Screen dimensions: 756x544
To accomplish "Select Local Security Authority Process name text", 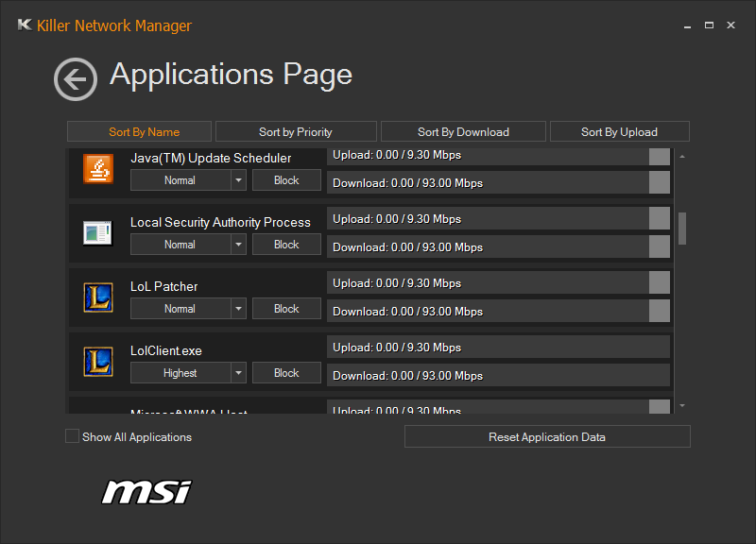I will point(220,223).
